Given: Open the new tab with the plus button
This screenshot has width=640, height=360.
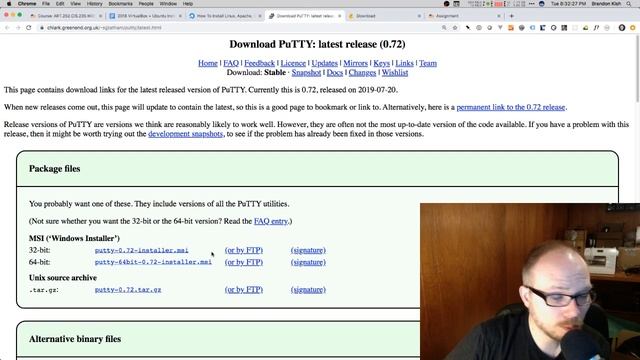Looking at the screenshot, I should point(512,16).
